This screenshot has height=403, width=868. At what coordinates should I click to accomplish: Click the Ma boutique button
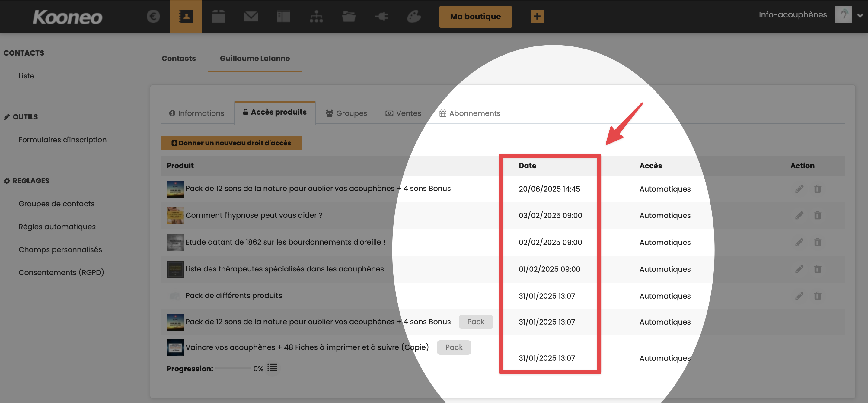(475, 17)
